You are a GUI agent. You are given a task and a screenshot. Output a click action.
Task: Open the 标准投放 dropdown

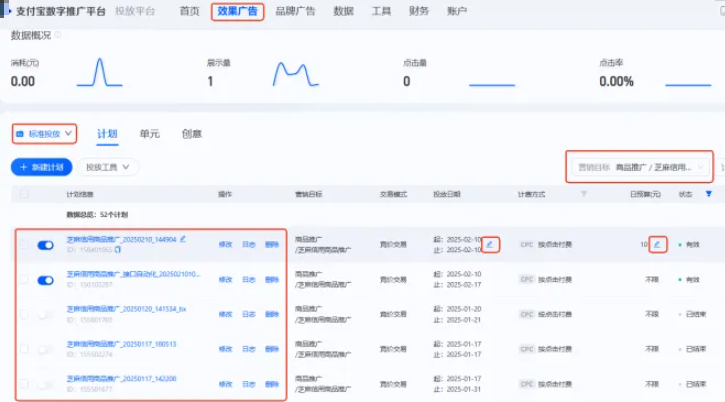(x=44, y=134)
